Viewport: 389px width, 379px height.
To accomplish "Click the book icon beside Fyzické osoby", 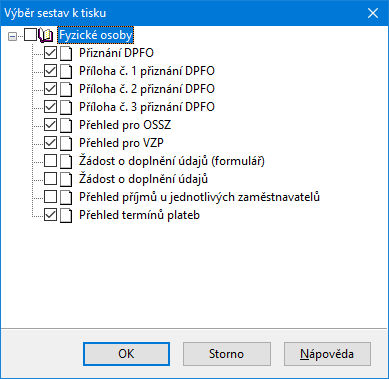I will [x=45, y=35].
